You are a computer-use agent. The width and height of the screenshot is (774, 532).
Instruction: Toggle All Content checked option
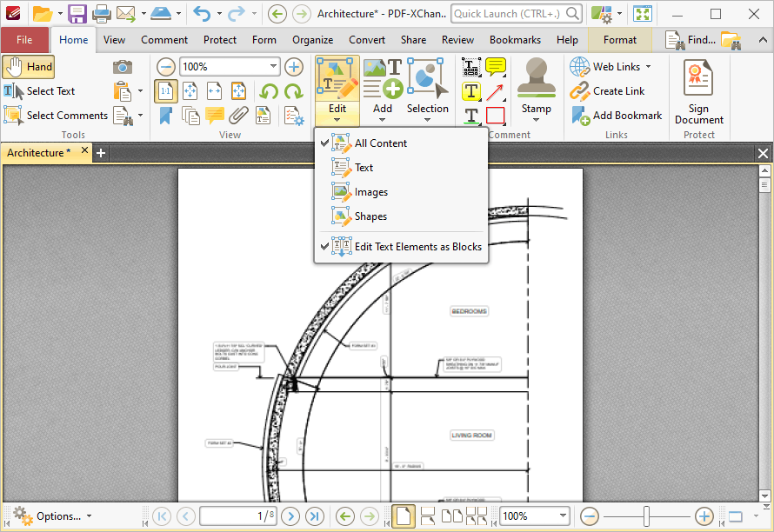pos(401,143)
